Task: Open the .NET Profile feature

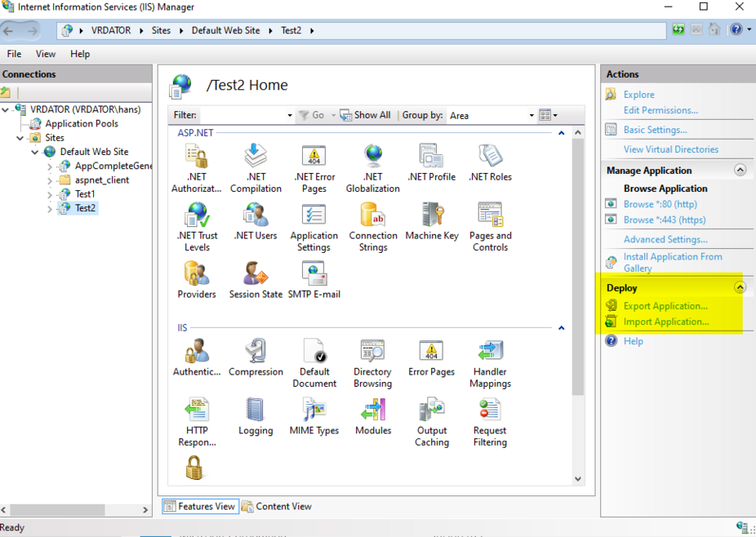Action: [x=432, y=162]
